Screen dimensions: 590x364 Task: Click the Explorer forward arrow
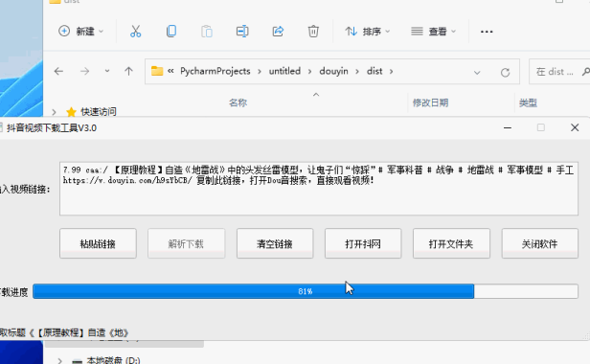coord(84,71)
